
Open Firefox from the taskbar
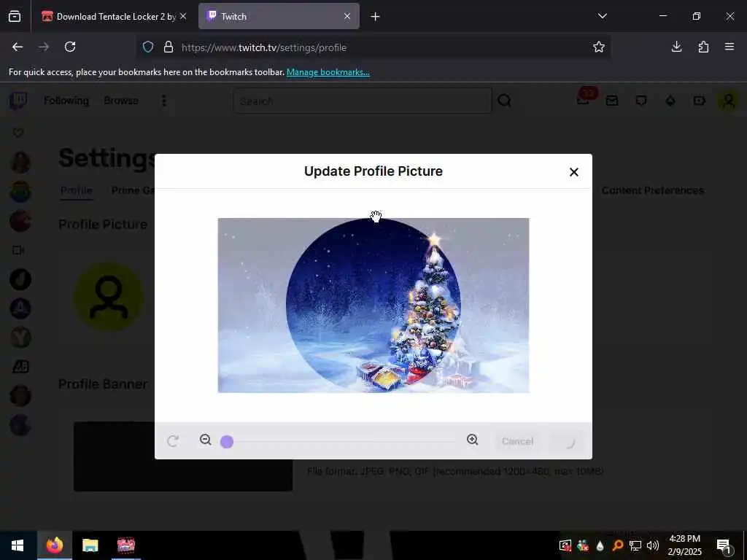pos(55,545)
